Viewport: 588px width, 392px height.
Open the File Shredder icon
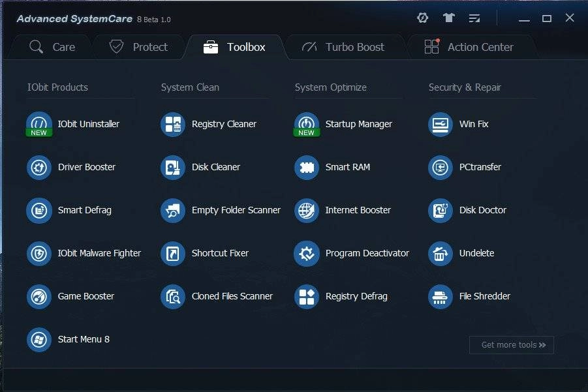(441, 297)
